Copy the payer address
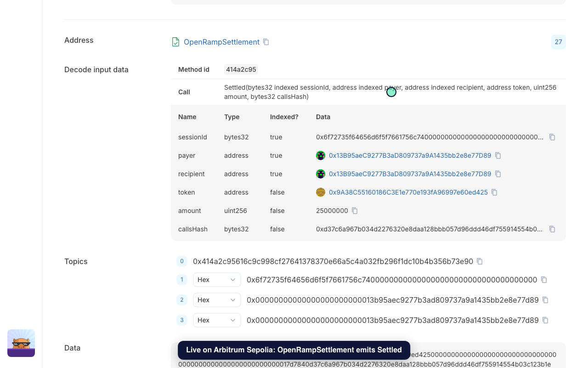This screenshot has height=368, width=588. click(498, 155)
